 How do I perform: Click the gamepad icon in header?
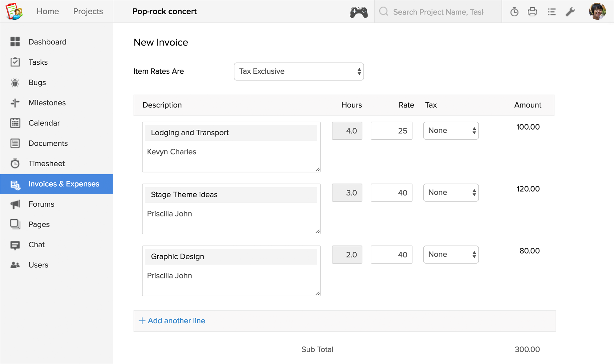pyautogui.click(x=359, y=12)
